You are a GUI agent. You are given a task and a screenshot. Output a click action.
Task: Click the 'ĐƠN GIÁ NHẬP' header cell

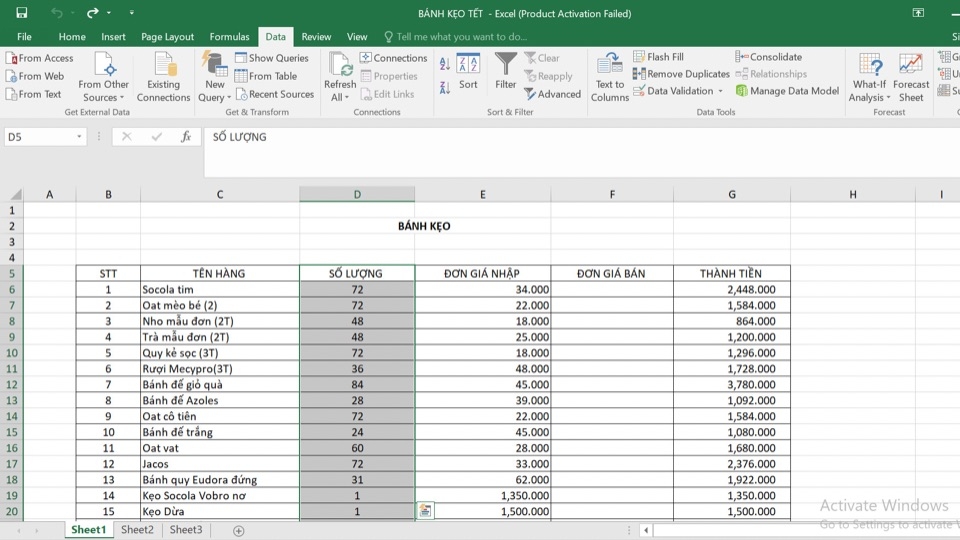(x=482, y=274)
